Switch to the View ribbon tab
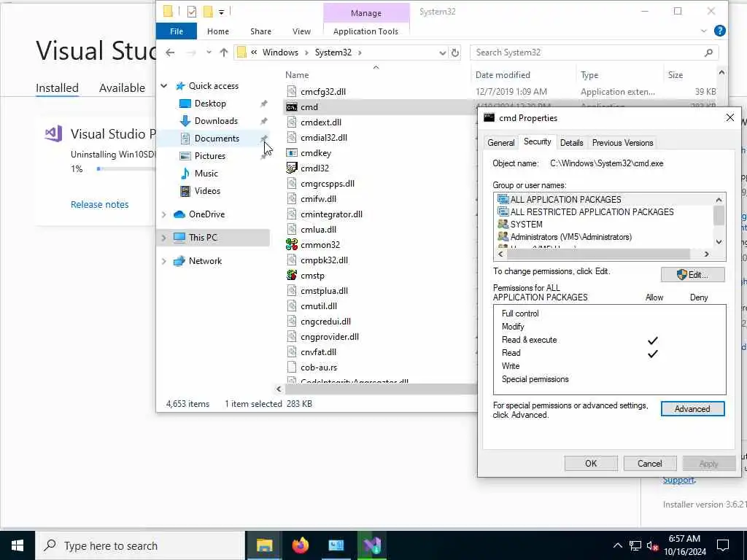Screen dimensions: 747x560 coord(301,31)
